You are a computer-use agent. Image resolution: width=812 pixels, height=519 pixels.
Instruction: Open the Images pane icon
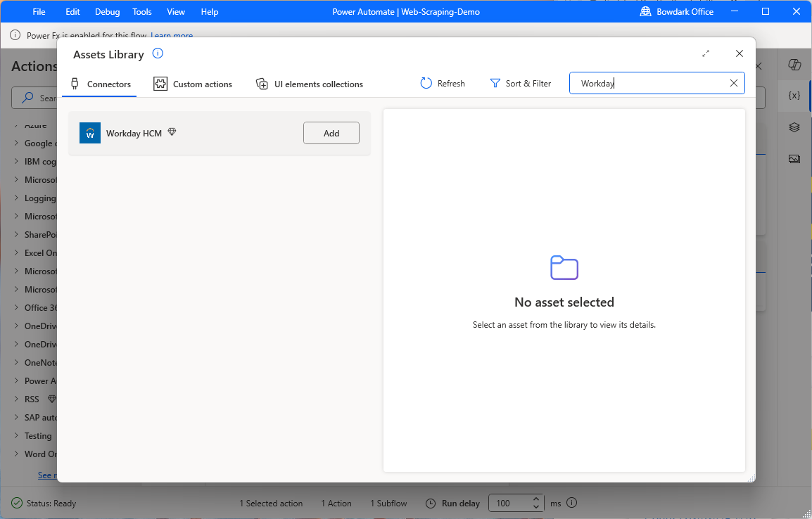coord(794,159)
